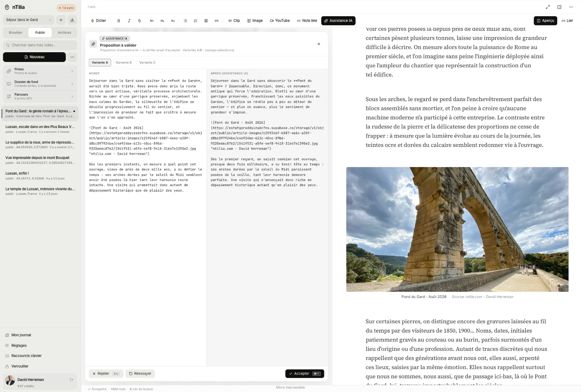
Task: Select Variante C
Action: (147, 62)
